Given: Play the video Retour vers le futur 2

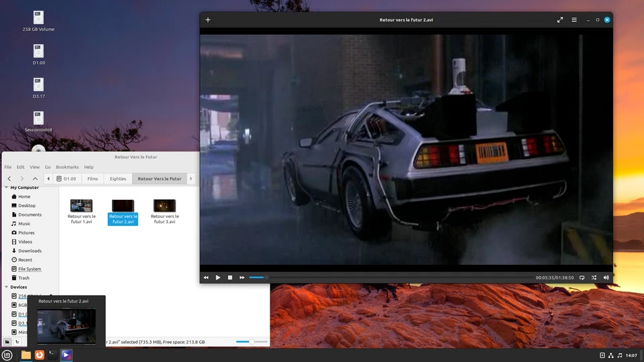Looking at the screenshot, I should click(218, 278).
